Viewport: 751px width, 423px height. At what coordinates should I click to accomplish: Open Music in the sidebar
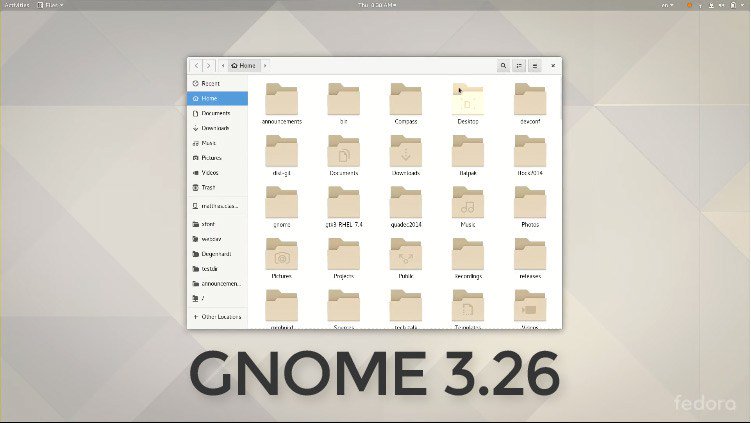[x=217, y=143]
